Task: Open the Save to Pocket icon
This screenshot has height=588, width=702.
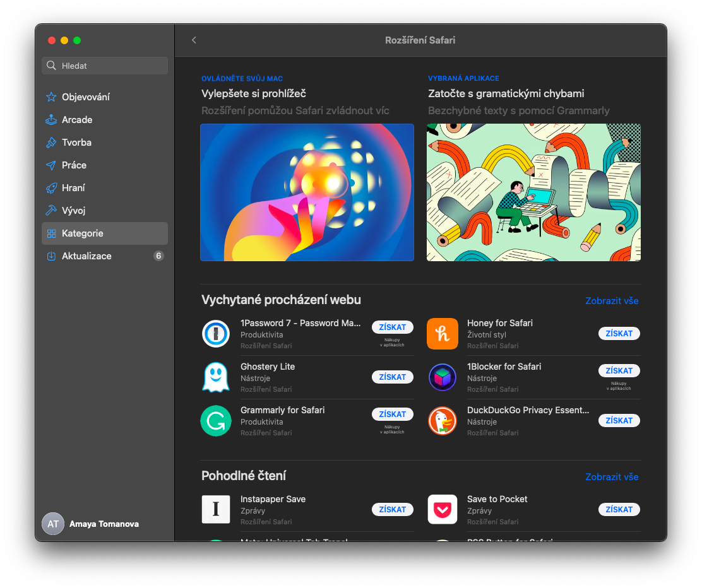Action: pyautogui.click(x=443, y=509)
